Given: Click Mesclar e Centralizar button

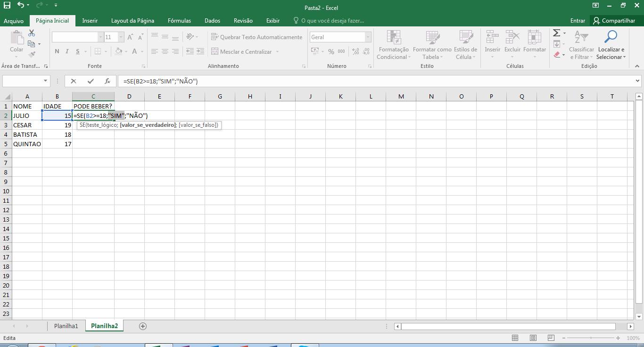Looking at the screenshot, I should 241,51.
